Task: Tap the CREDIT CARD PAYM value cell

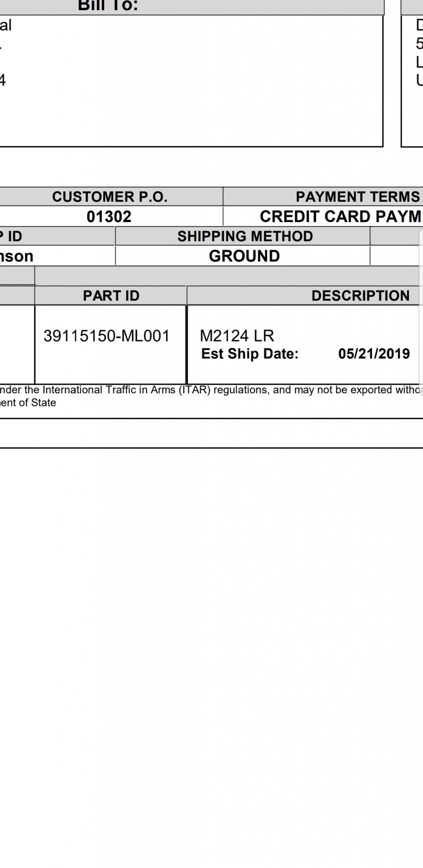Action: coord(323,216)
